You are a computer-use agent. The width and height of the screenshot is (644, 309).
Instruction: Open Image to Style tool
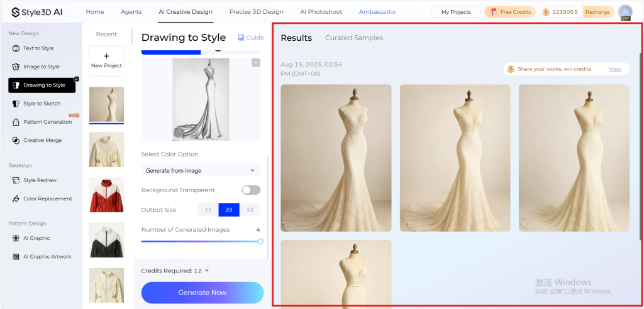tap(36, 67)
